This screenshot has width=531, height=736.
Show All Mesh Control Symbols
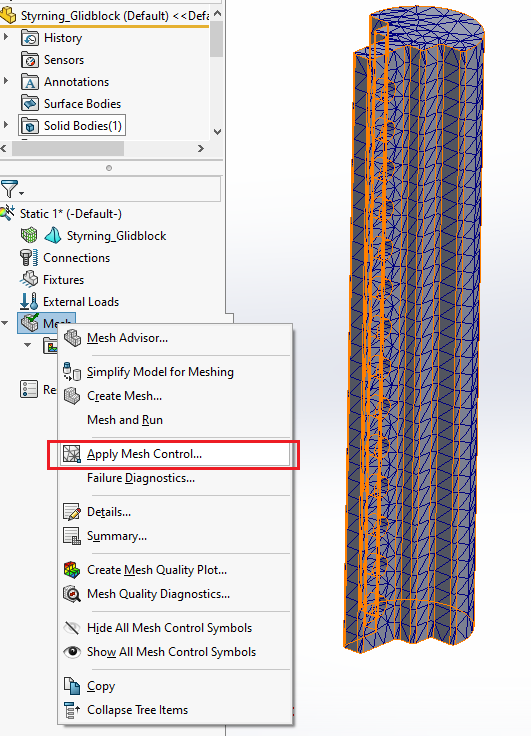[x=171, y=652]
